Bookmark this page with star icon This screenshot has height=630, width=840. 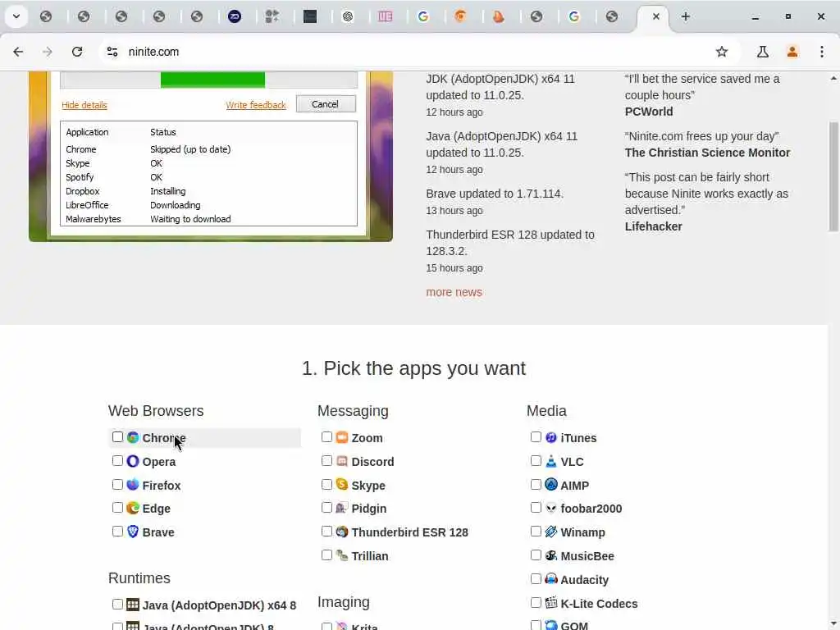[722, 52]
